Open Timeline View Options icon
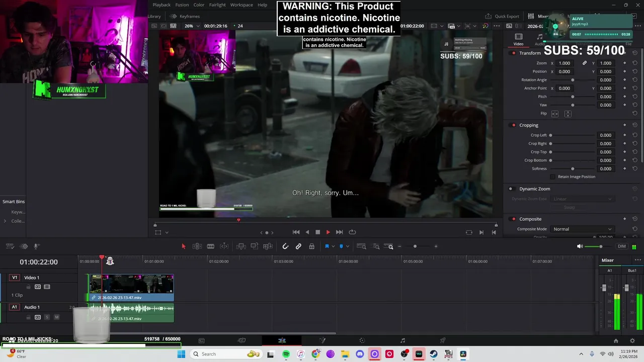Image resolution: width=644 pixels, height=362 pixels. pos(10,246)
